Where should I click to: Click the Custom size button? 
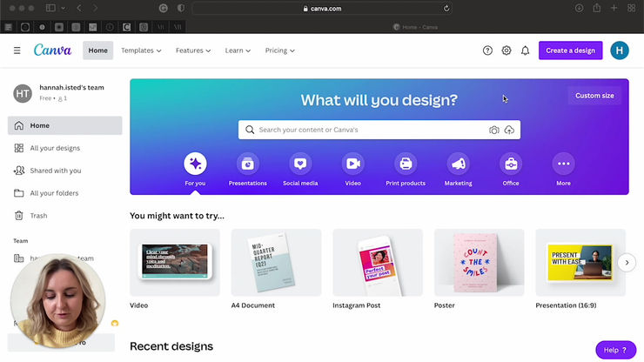pos(594,96)
